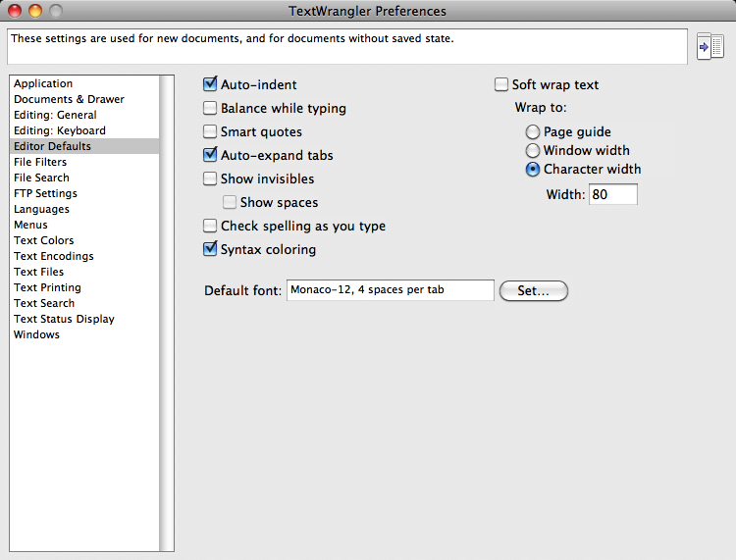The image size is (736, 560).
Task: Click the sidebar list scrollbar
Action: [x=167, y=312]
